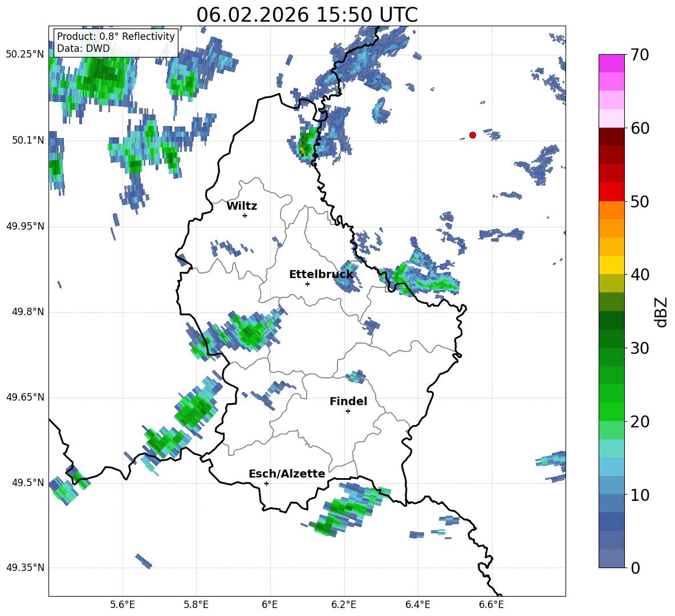Screen dimensions: 675x616
Task: Click the Ettelbruck city label
Action: click(321, 275)
